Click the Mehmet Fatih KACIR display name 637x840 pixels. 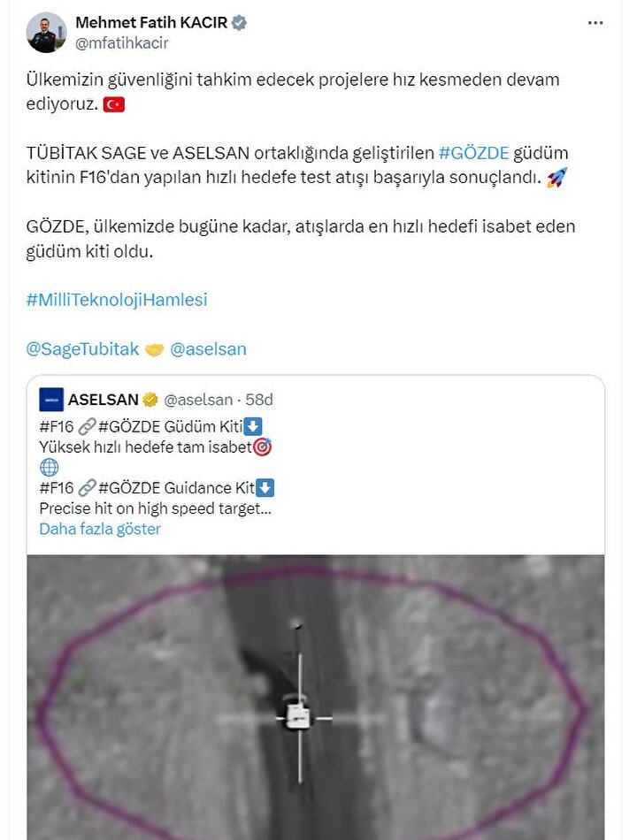click(151, 22)
